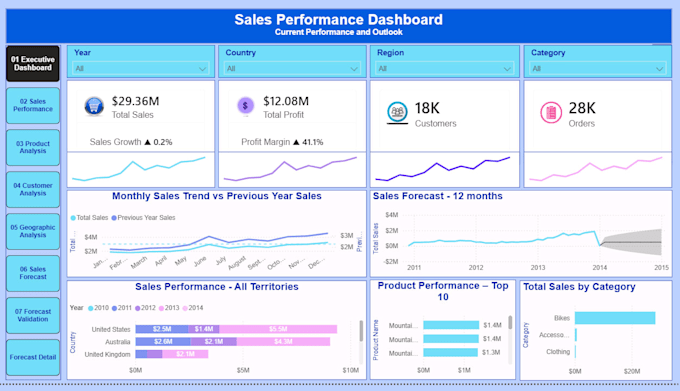Click the Clothing category bar
Screen dimensions: 680x391
pos(575,352)
